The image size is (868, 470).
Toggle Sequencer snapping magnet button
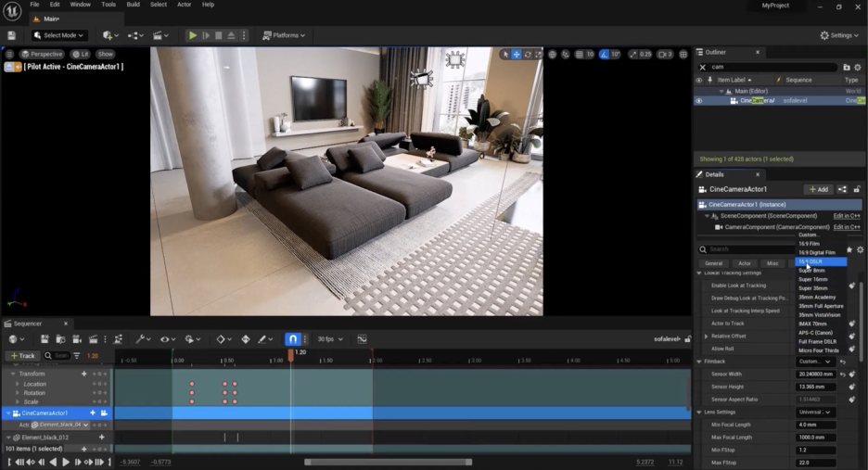pyautogui.click(x=293, y=339)
